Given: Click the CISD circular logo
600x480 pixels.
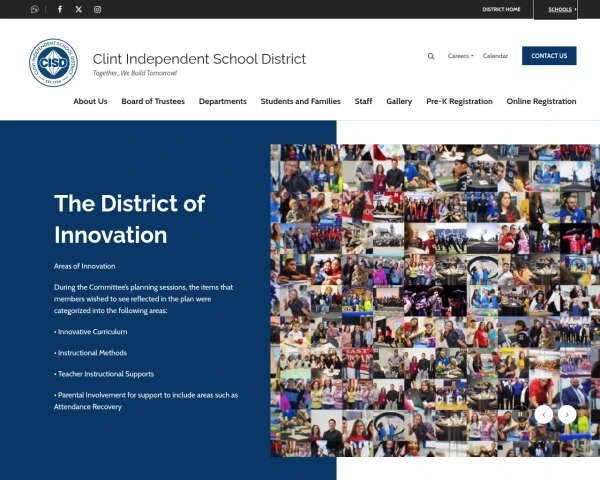Looking at the screenshot, I should pyautogui.click(x=53, y=63).
